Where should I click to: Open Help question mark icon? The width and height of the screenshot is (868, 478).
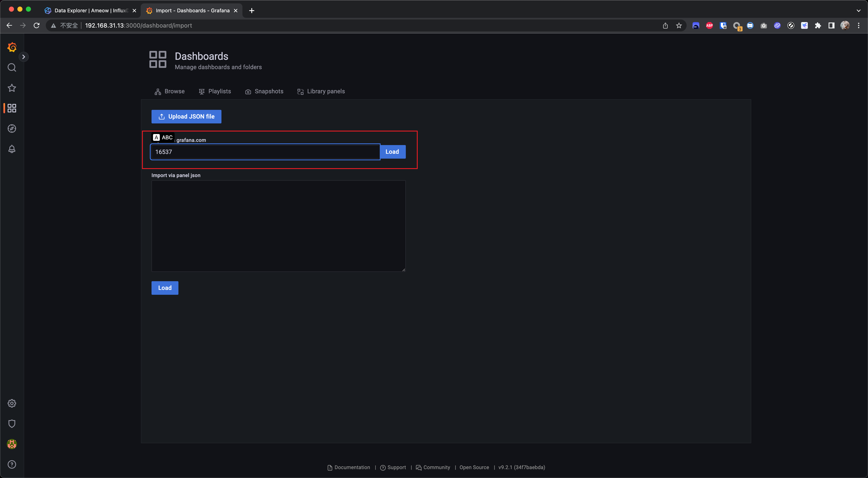click(x=12, y=464)
